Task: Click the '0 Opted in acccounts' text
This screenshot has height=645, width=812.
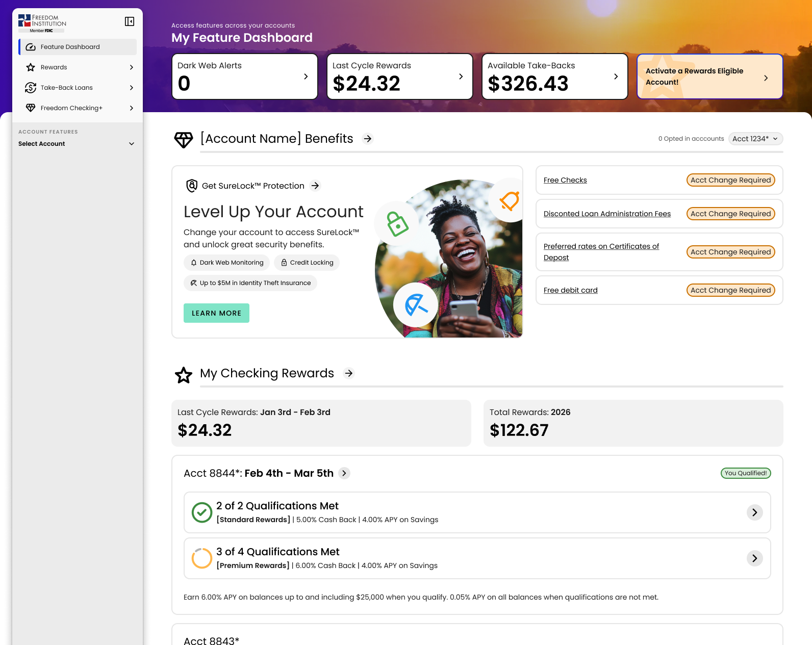Action: (x=691, y=139)
